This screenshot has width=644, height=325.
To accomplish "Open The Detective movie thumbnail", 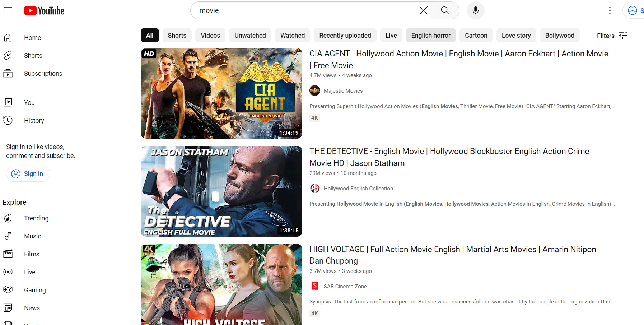I will tap(221, 191).
